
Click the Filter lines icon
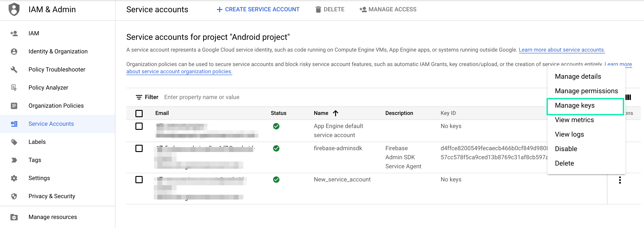pyautogui.click(x=139, y=97)
